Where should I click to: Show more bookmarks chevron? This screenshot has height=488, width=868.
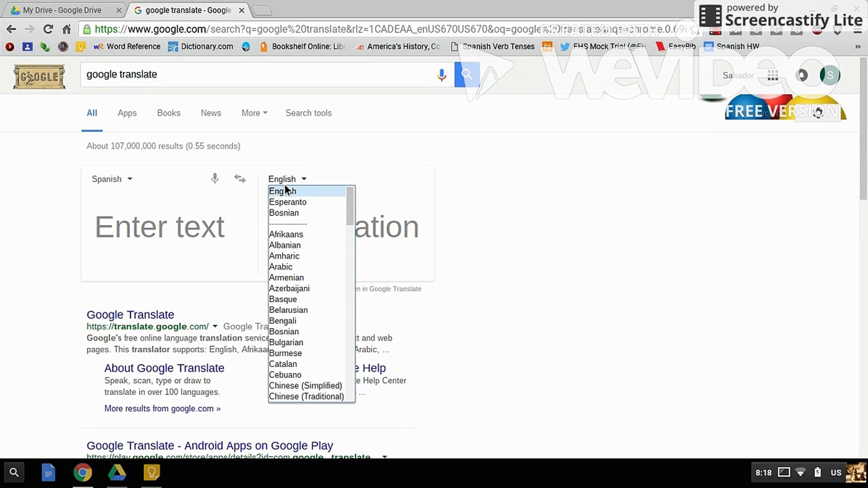pyautogui.click(x=858, y=47)
